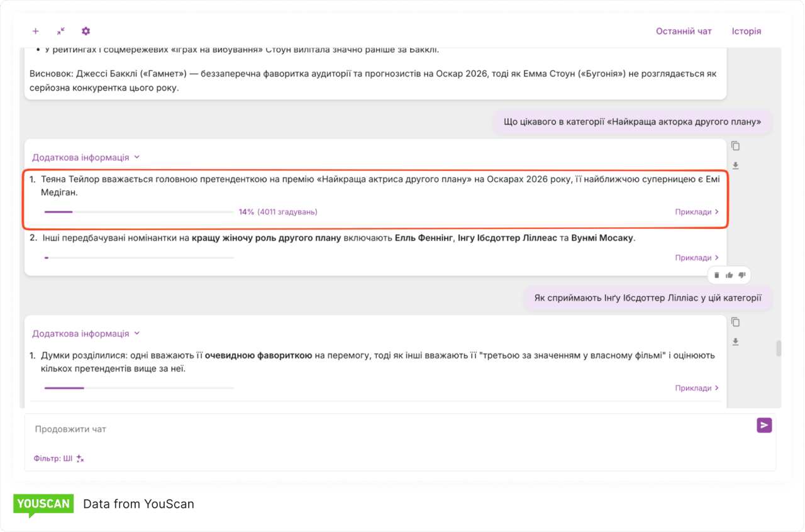The height and width of the screenshot is (532, 805).
Task: Switch to the "Останній чат" tab
Action: [684, 31]
